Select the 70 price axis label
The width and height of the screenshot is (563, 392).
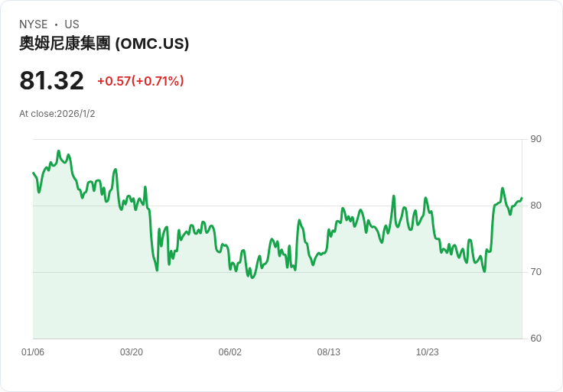(x=535, y=272)
